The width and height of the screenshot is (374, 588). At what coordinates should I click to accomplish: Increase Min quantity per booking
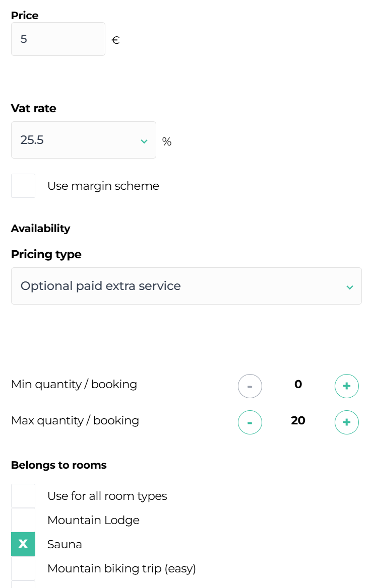pyautogui.click(x=347, y=386)
